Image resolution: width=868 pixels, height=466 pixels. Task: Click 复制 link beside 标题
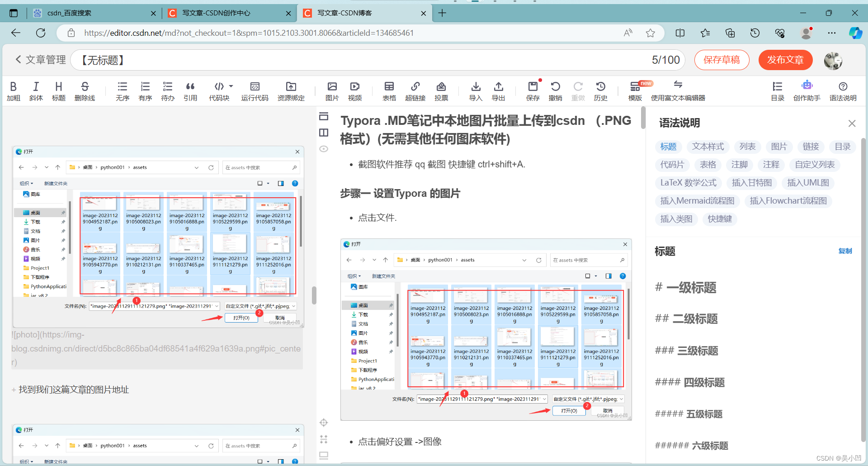click(x=845, y=251)
